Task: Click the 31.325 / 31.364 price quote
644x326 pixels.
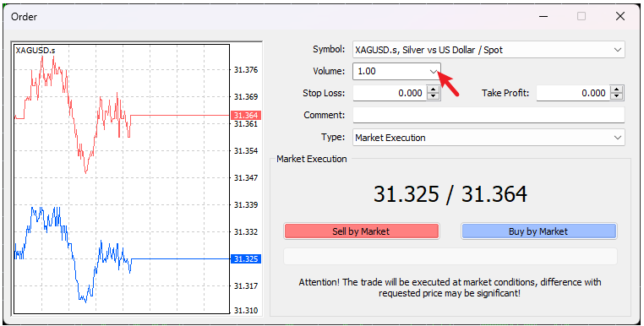Action: (450, 193)
